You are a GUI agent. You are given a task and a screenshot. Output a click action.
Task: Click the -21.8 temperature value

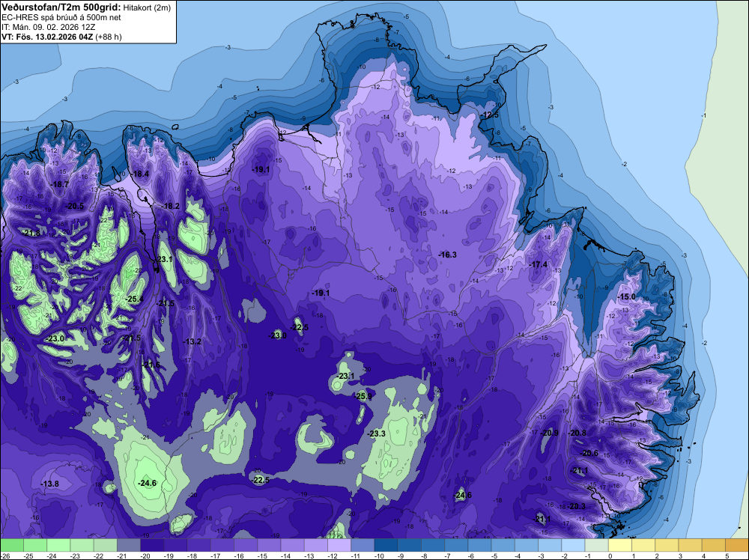32,233
